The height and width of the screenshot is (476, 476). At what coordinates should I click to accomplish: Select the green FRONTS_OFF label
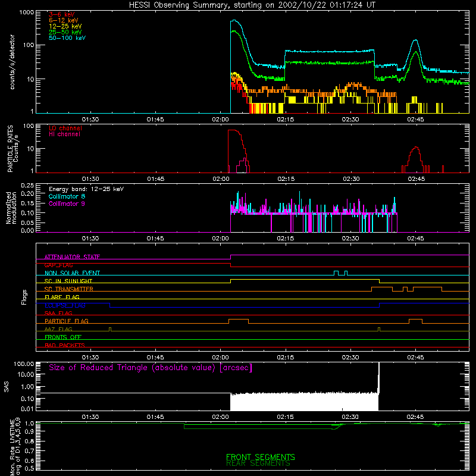point(63,337)
